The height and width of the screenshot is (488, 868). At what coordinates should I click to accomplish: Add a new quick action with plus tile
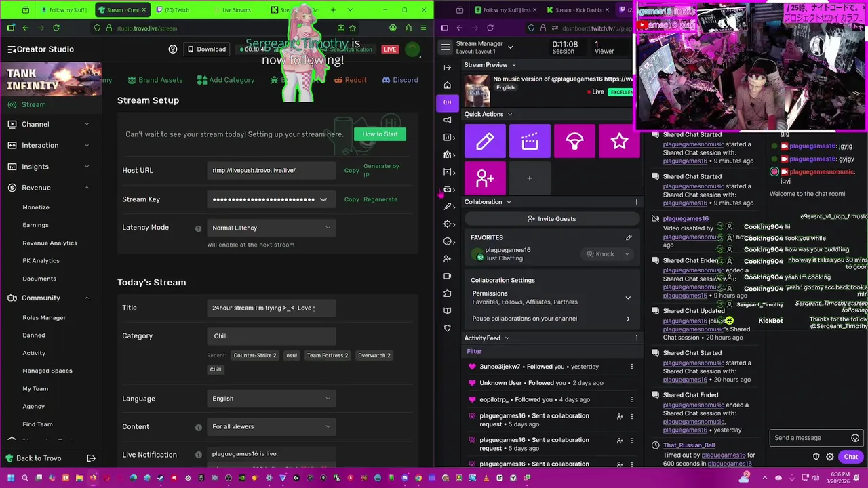pos(530,178)
